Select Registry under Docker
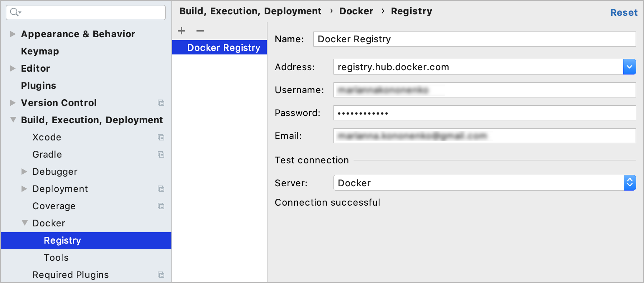The width and height of the screenshot is (644, 283). tap(86, 240)
